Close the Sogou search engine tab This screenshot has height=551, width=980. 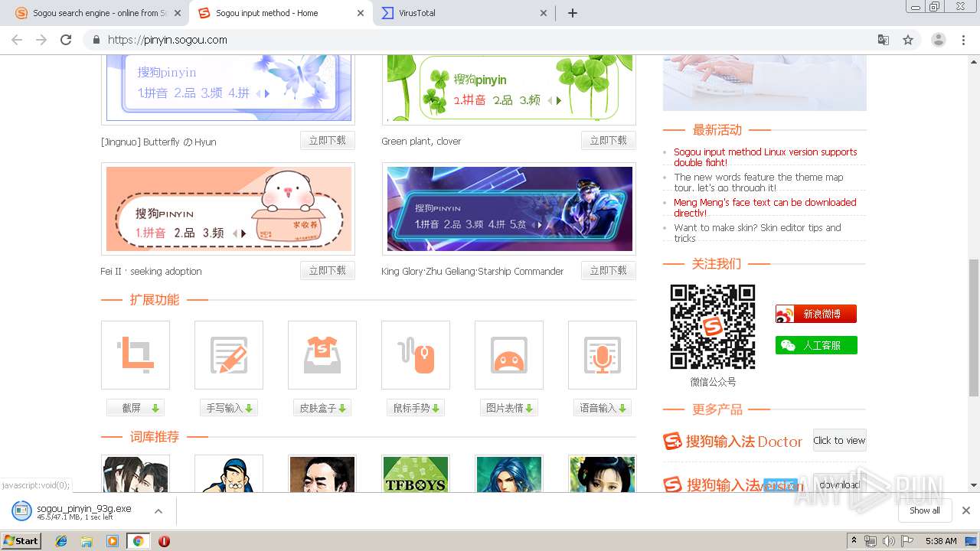point(178,13)
